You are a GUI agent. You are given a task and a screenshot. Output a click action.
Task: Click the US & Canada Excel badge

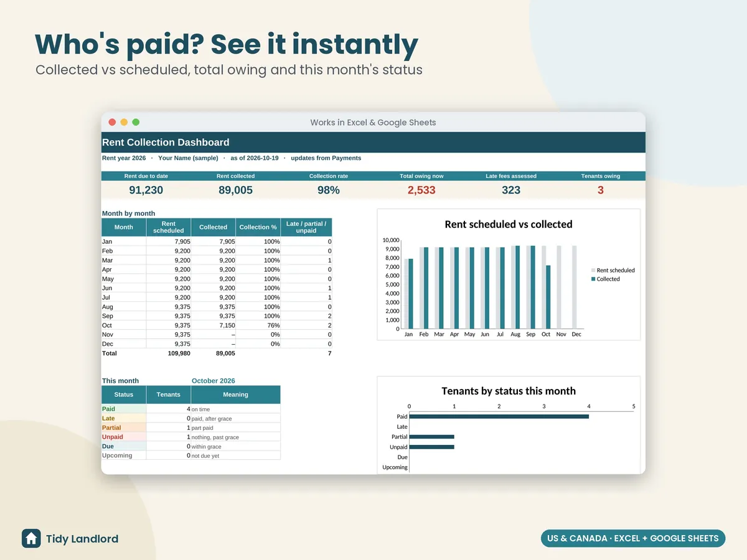[x=633, y=538]
